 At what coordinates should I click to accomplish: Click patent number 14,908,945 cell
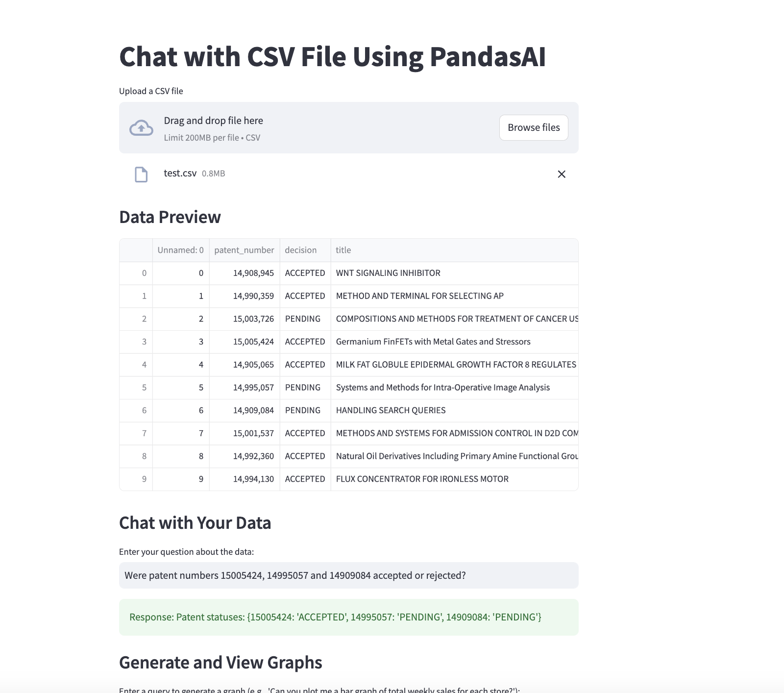[x=253, y=273]
